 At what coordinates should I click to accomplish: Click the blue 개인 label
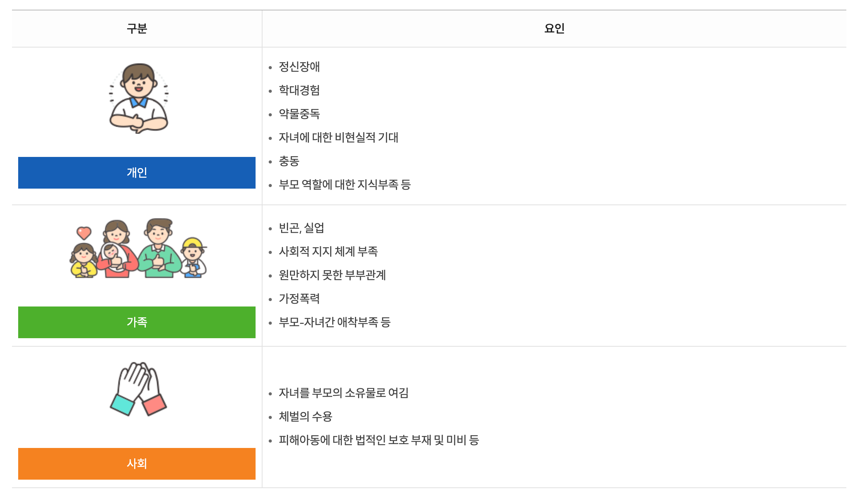pos(136,173)
